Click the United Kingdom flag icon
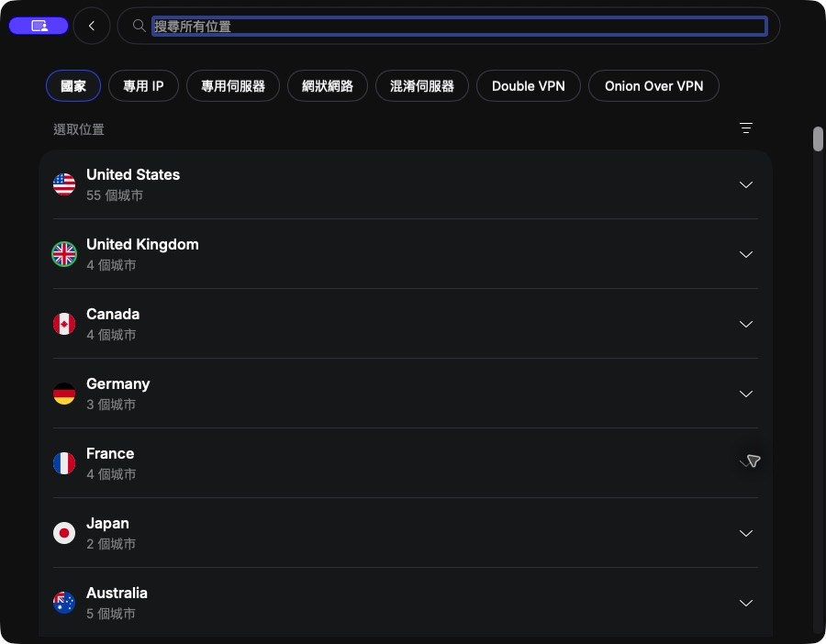This screenshot has height=644, width=826. click(x=64, y=254)
